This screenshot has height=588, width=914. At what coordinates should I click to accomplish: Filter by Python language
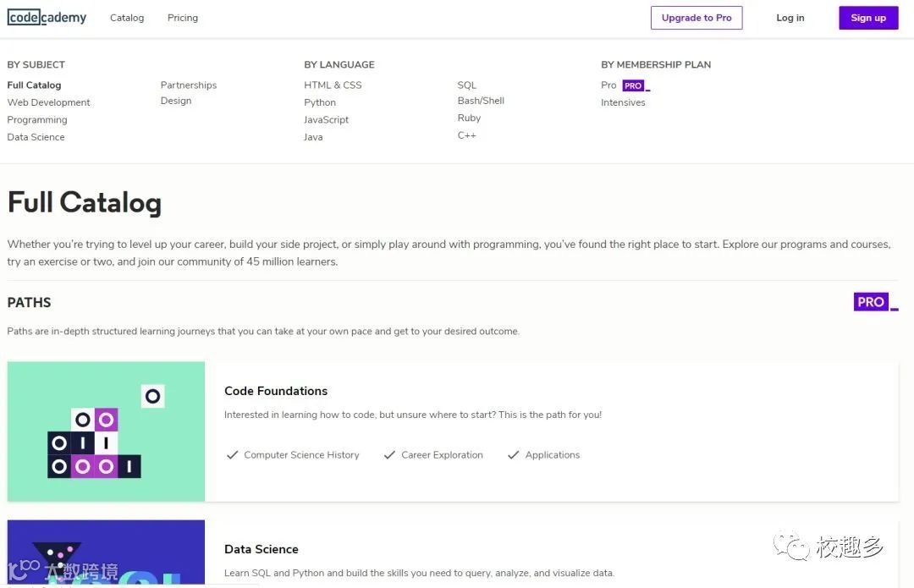point(319,102)
